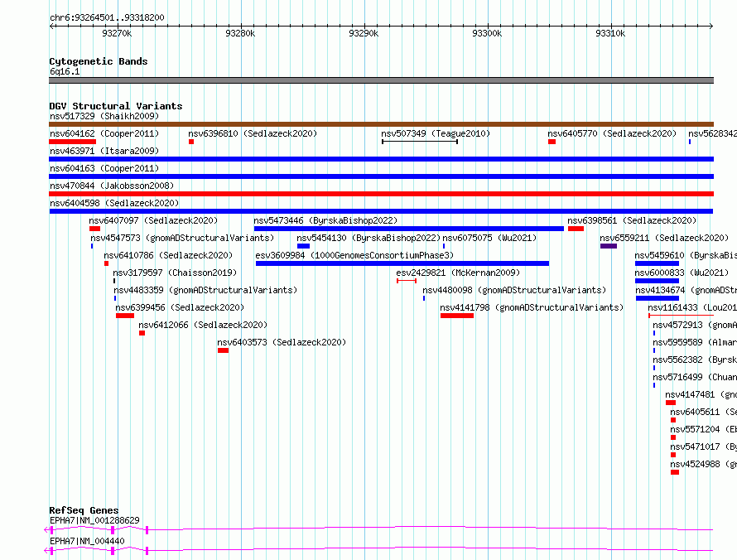Open nsv6396810 (Sedlazeck2020) variant

(253, 133)
